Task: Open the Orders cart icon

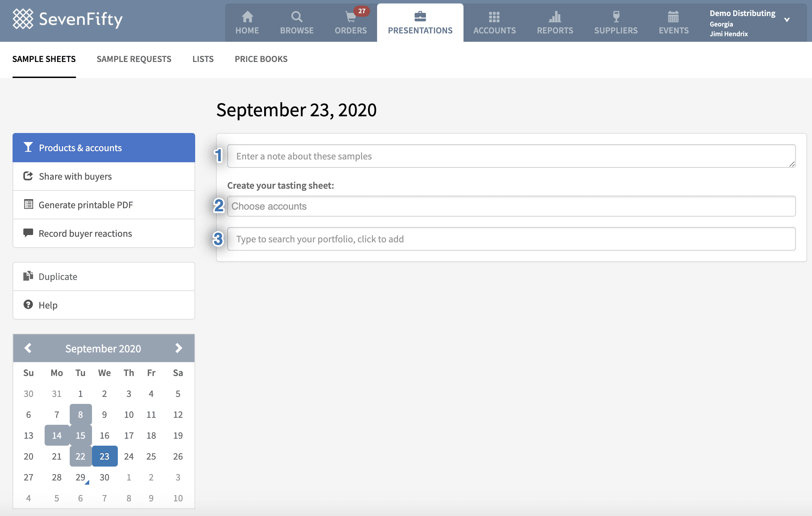Action: tap(351, 17)
